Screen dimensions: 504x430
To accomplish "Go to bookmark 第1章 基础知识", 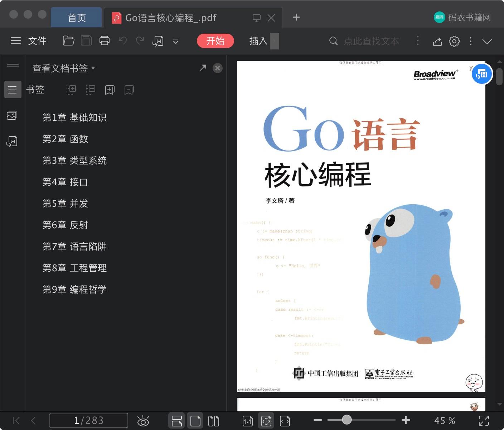I will point(74,118).
